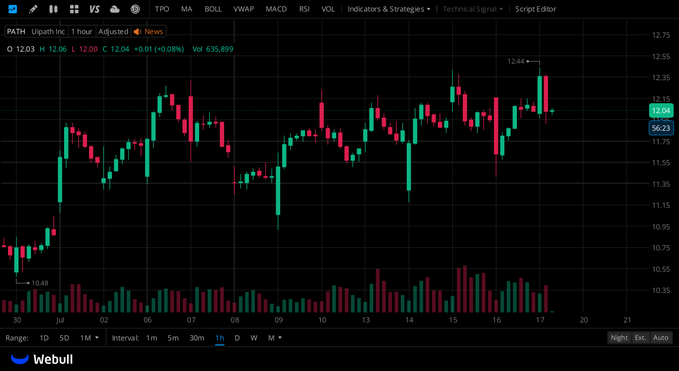This screenshot has width=679, height=371.
Task: Select the 30m interval
Action: pos(197,338)
